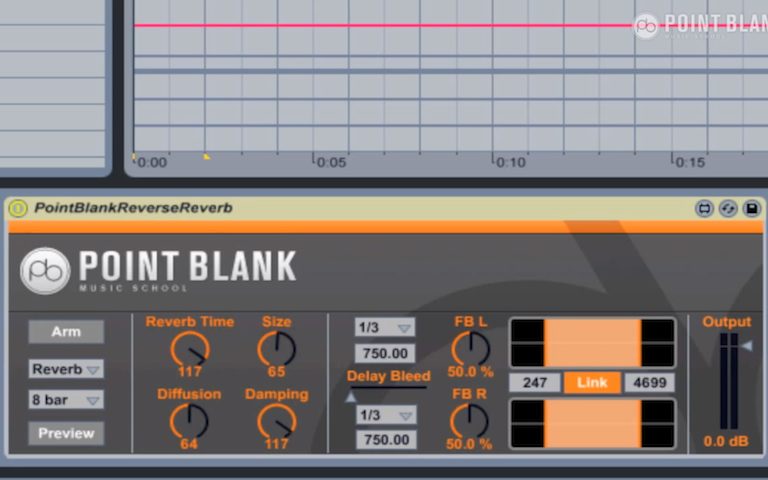Viewport: 768px width, 480px height.
Task: Click the Damping knob
Action: click(x=277, y=421)
